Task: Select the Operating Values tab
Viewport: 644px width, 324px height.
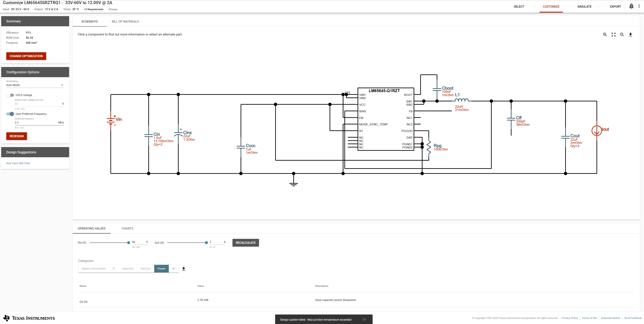Action: coord(92,228)
